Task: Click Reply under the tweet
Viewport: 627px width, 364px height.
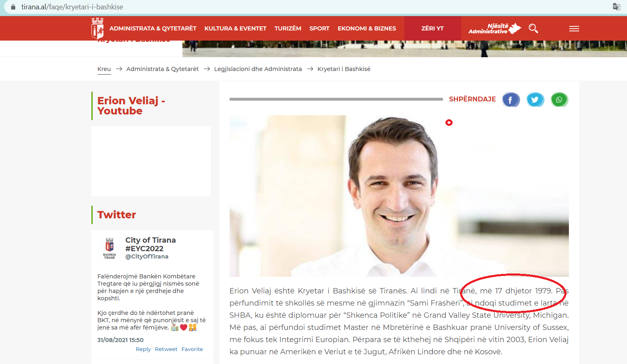Action: pos(143,349)
